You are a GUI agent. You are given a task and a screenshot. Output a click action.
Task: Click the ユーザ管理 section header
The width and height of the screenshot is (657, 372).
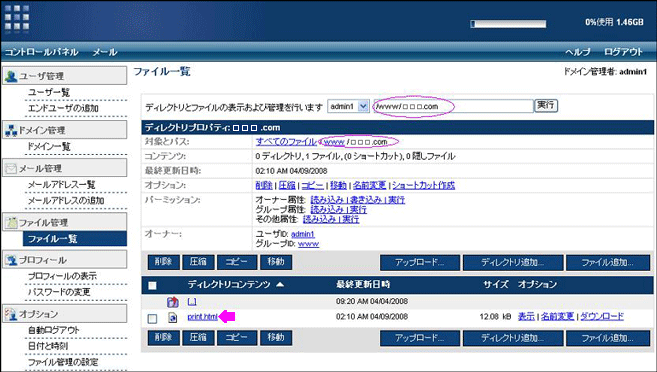[x=65, y=76]
